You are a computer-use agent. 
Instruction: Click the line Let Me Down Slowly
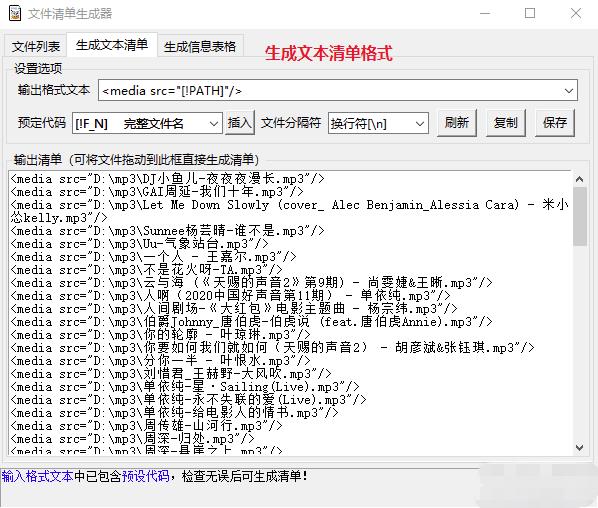click(289, 211)
